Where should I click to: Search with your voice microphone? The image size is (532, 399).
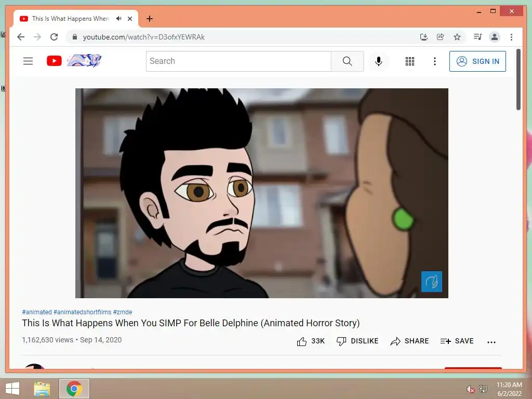coord(379,61)
